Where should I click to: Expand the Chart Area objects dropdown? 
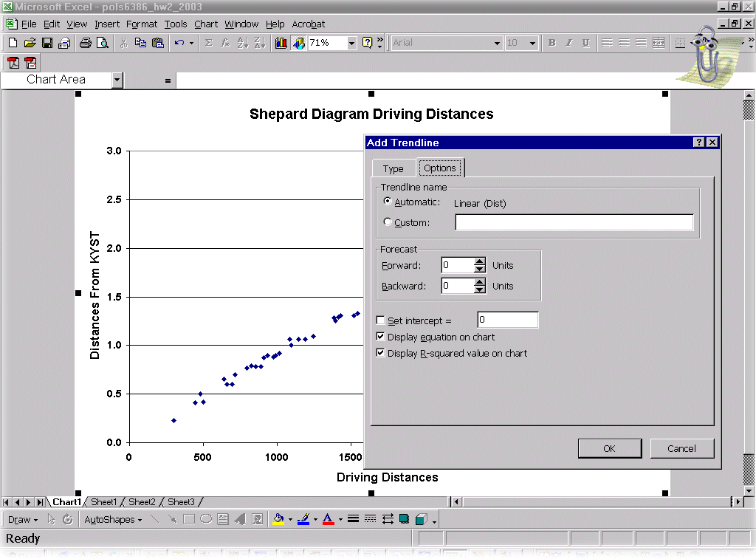[117, 80]
